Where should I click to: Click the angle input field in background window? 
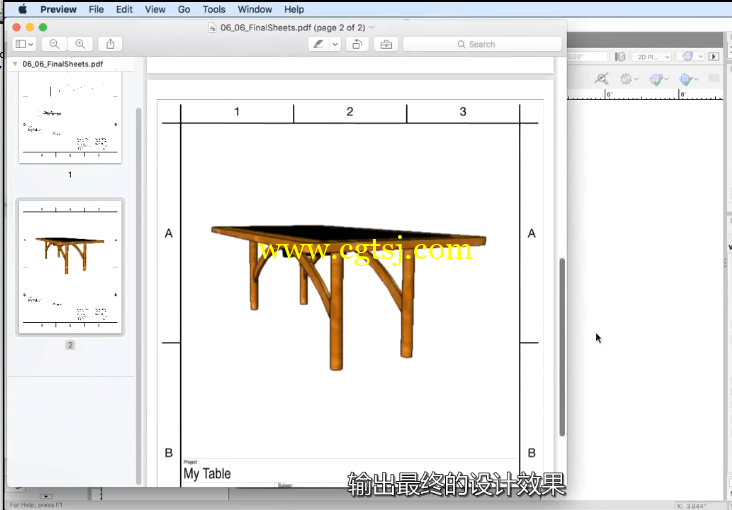tap(588, 57)
